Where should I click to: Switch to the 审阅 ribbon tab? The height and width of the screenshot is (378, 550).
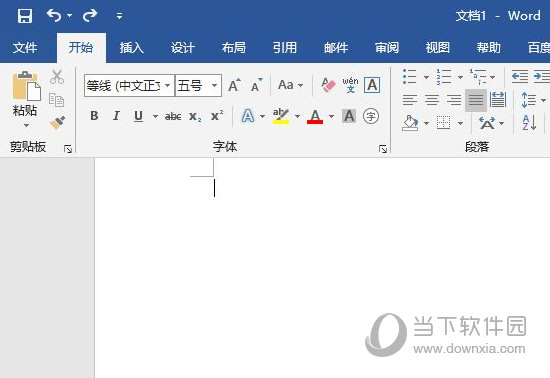tap(387, 47)
